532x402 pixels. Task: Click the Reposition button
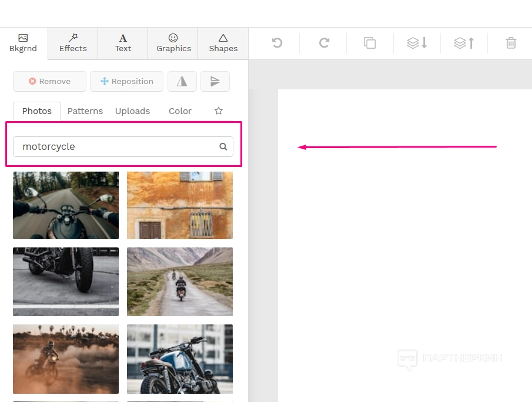pos(127,82)
